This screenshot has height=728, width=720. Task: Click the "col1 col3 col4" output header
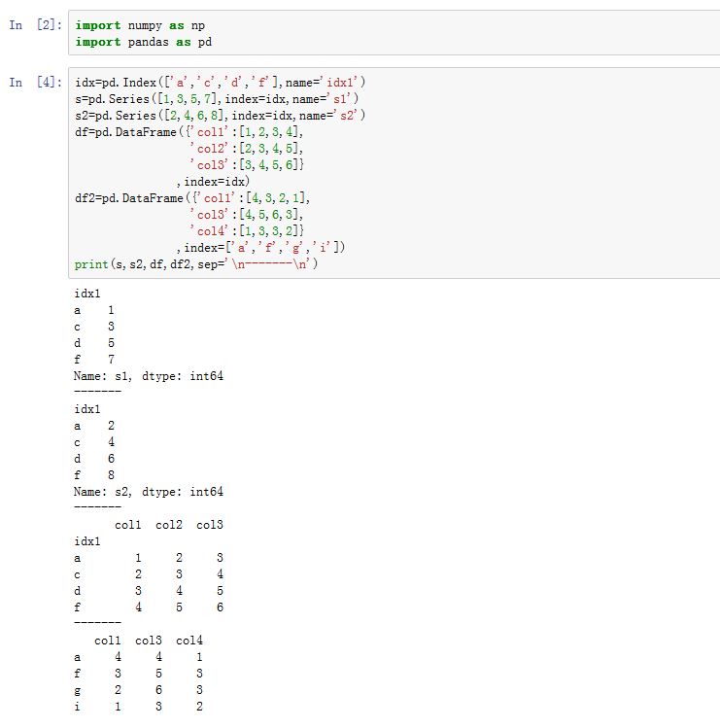coord(149,641)
